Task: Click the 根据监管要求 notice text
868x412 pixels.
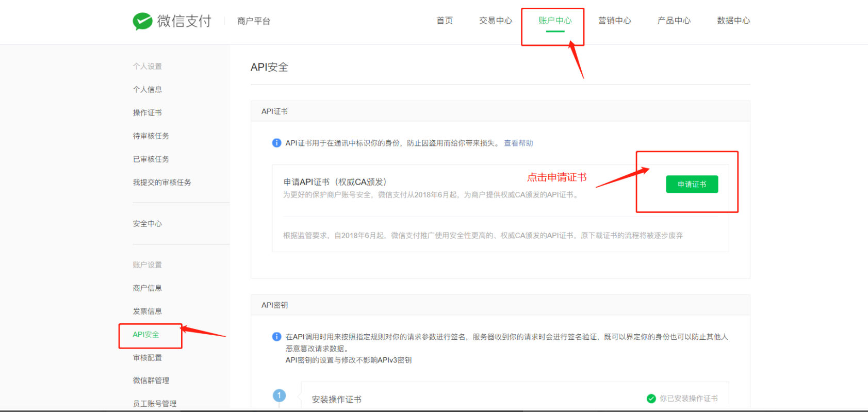Action: (483, 235)
